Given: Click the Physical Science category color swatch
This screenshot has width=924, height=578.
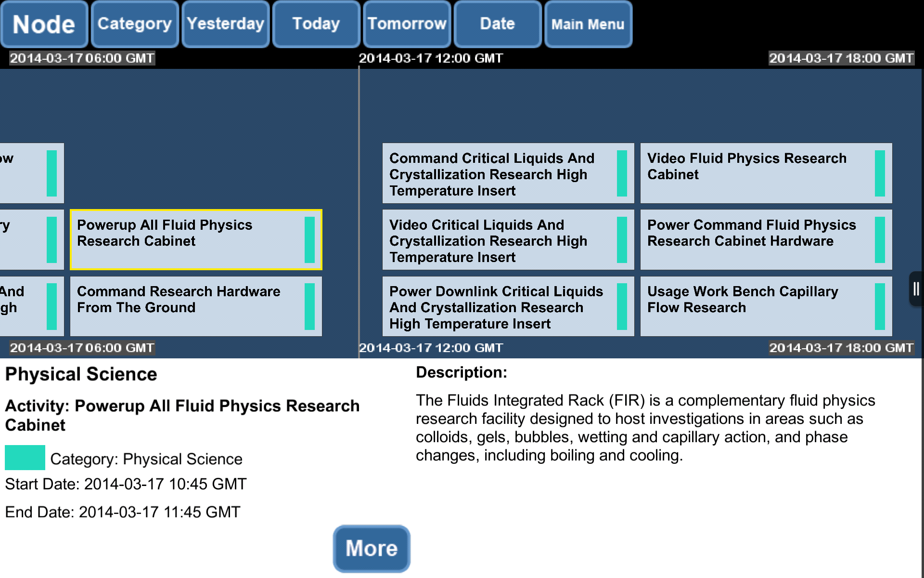Looking at the screenshot, I should click(25, 458).
